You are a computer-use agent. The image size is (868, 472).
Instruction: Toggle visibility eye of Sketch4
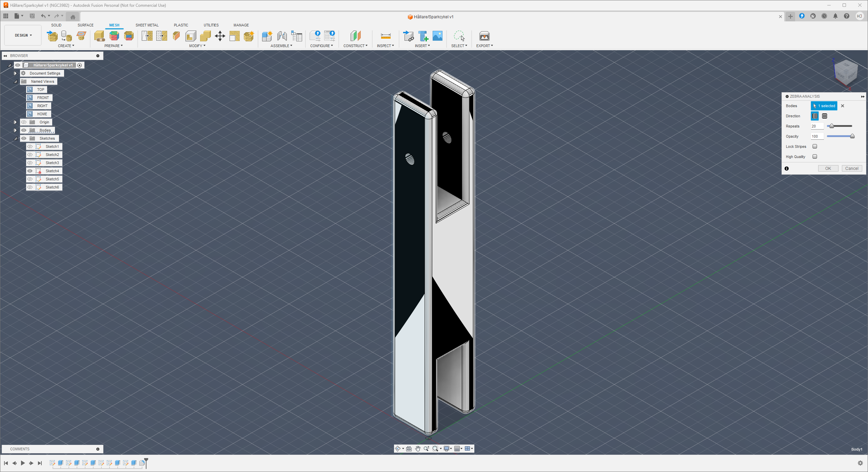pos(30,171)
